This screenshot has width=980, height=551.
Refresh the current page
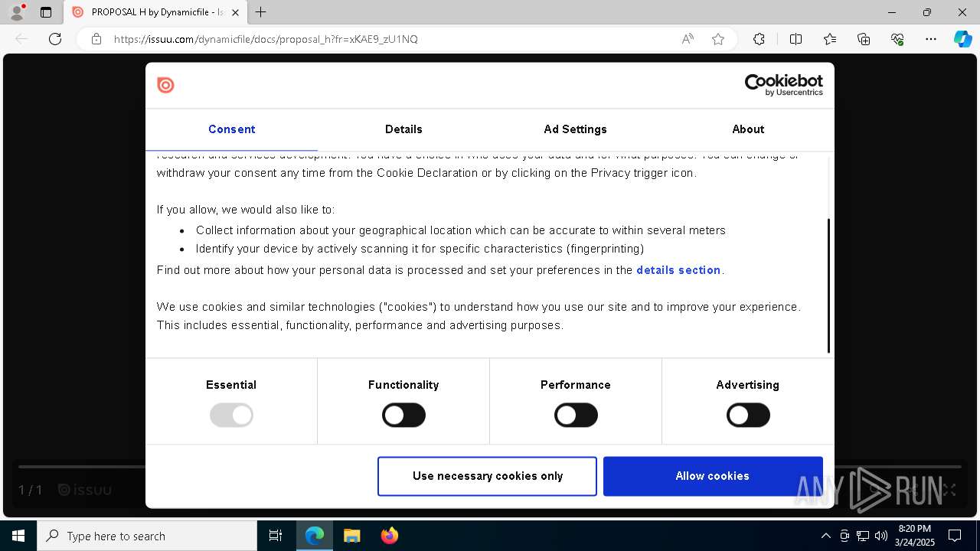55,39
